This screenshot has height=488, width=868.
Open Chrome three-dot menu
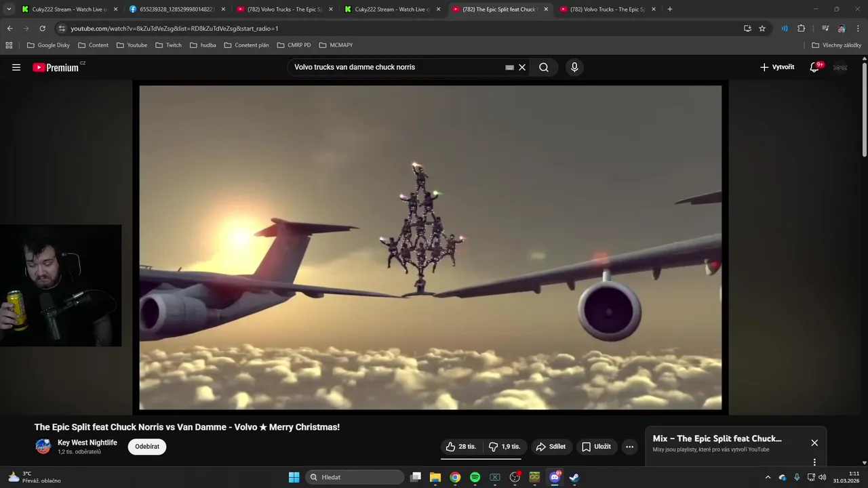[858, 28]
